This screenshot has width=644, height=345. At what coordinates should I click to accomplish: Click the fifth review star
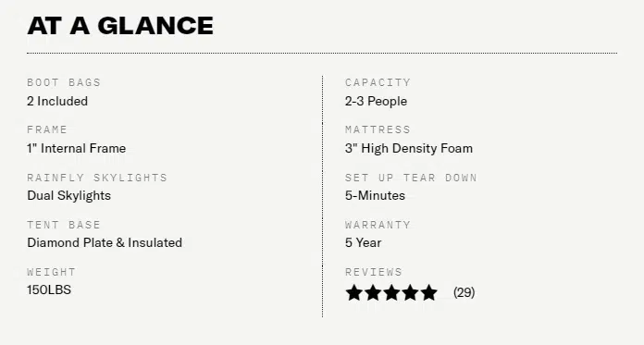(x=428, y=292)
